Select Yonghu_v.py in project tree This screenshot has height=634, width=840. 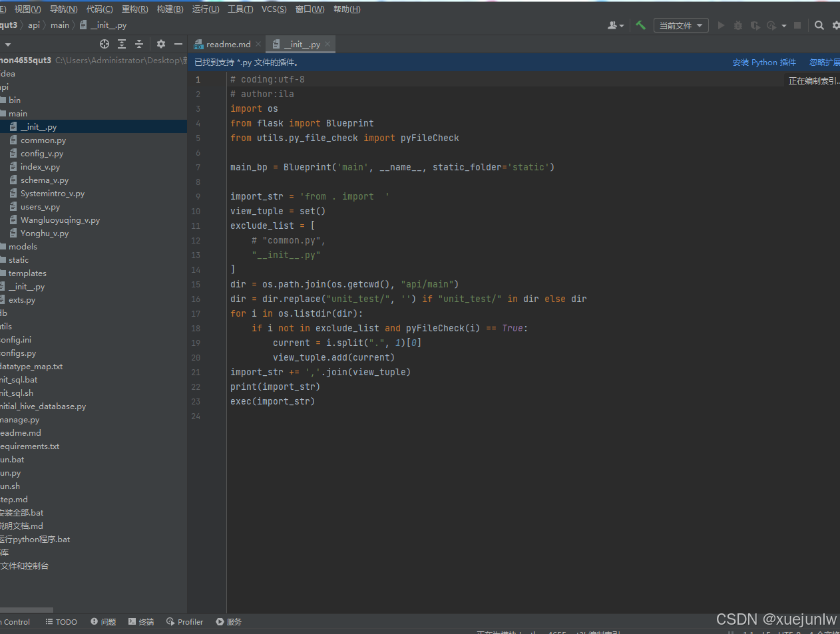pyautogui.click(x=45, y=234)
